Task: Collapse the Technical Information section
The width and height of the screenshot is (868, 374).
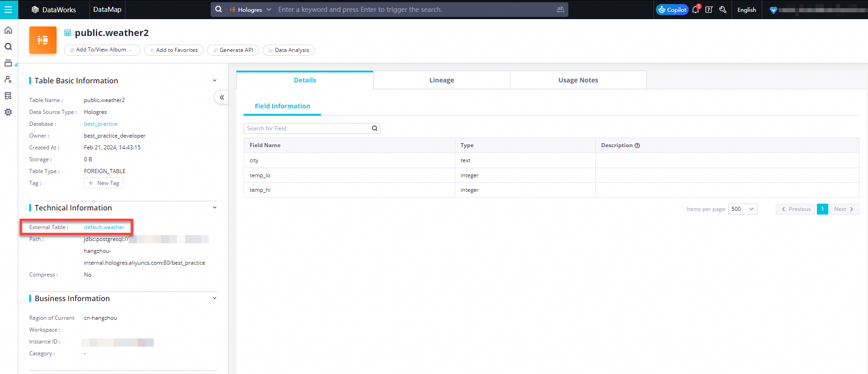Action: pyautogui.click(x=214, y=208)
